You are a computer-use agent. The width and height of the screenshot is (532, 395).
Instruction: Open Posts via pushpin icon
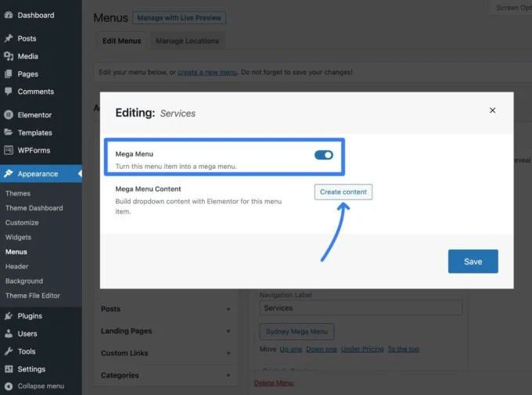pos(9,38)
